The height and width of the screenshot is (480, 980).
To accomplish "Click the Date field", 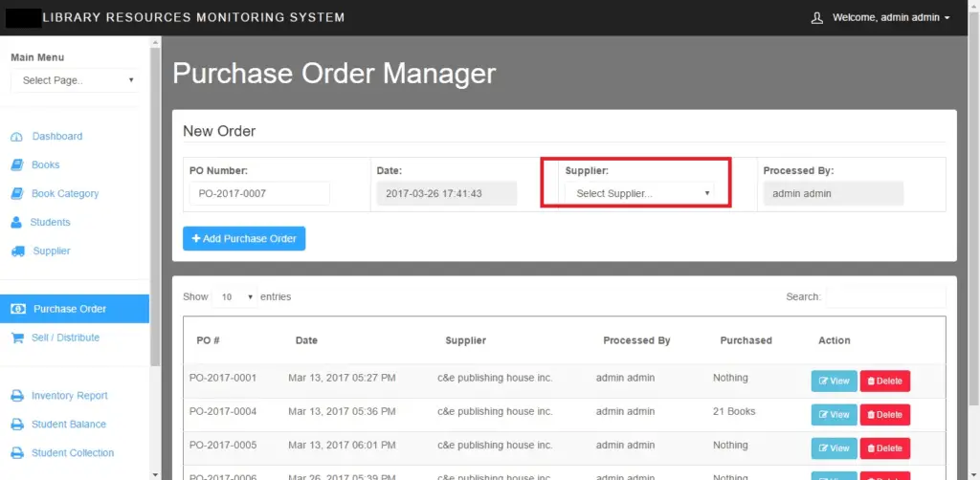I will tap(447, 193).
